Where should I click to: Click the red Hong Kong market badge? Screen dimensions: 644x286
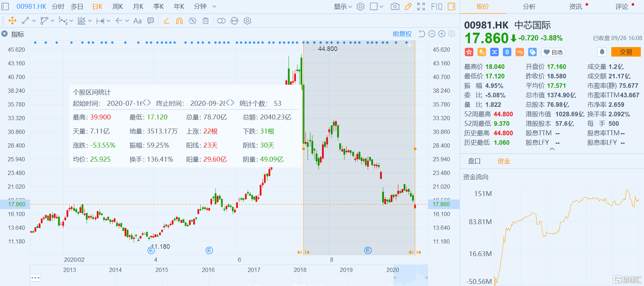[469, 52]
